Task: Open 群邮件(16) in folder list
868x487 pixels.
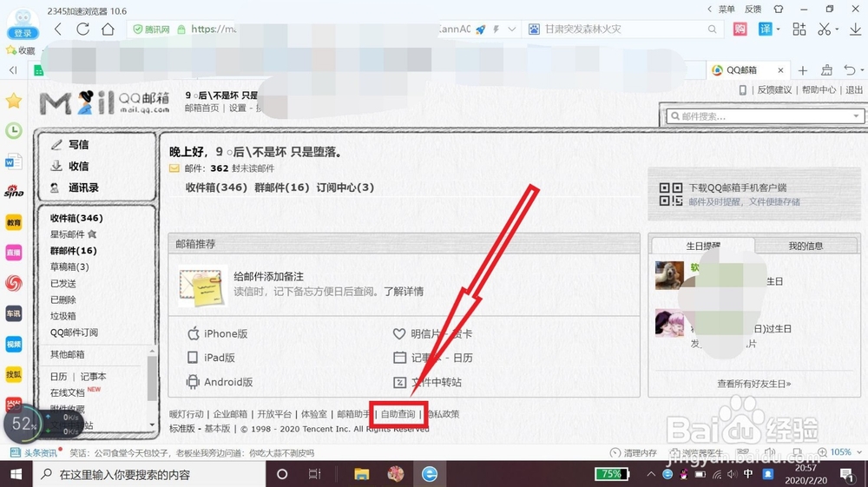Action: (x=74, y=251)
